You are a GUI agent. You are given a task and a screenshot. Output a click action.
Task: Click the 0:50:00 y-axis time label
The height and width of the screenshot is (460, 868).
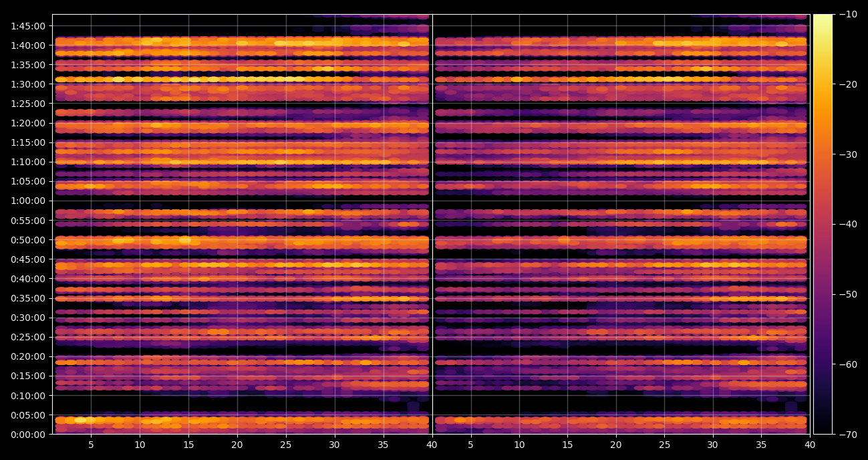click(29, 240)
